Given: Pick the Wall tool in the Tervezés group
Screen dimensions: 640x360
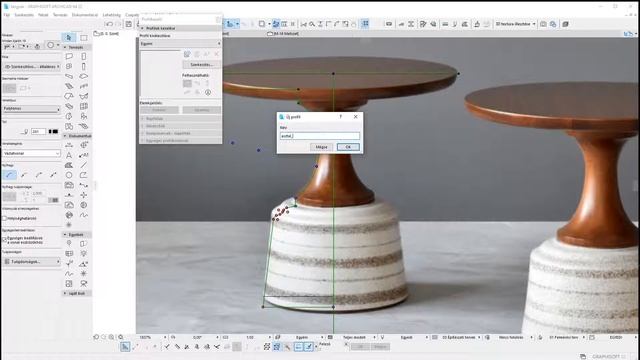Looking at the screenshot, I should click(x=69, y=56).
